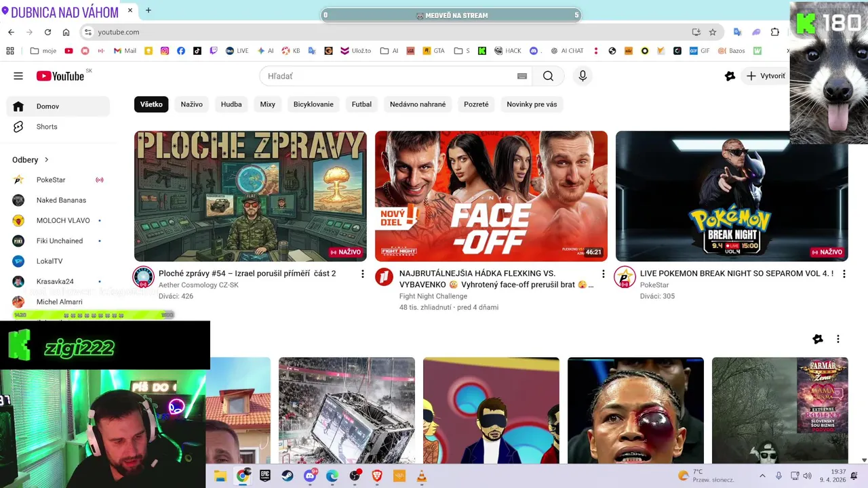
Task: Open more options for Flexking vs. Vybavenko video
Action: point(603,274)
